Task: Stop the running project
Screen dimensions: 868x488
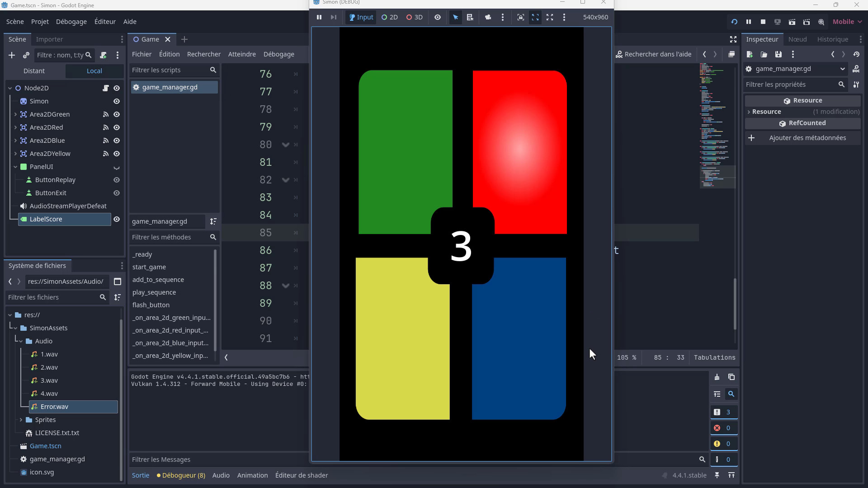Action: tap(763, 22)
